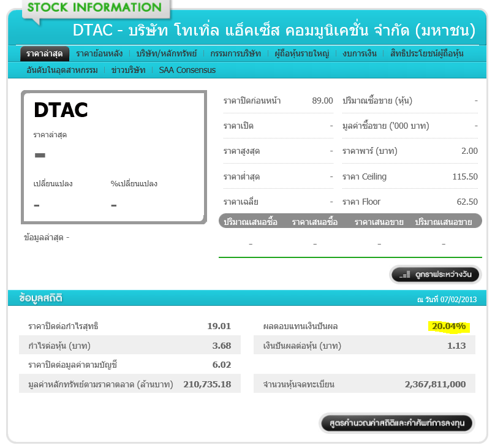Open the SAA Consensus tab
495x448 pixels.
(187, 70)
